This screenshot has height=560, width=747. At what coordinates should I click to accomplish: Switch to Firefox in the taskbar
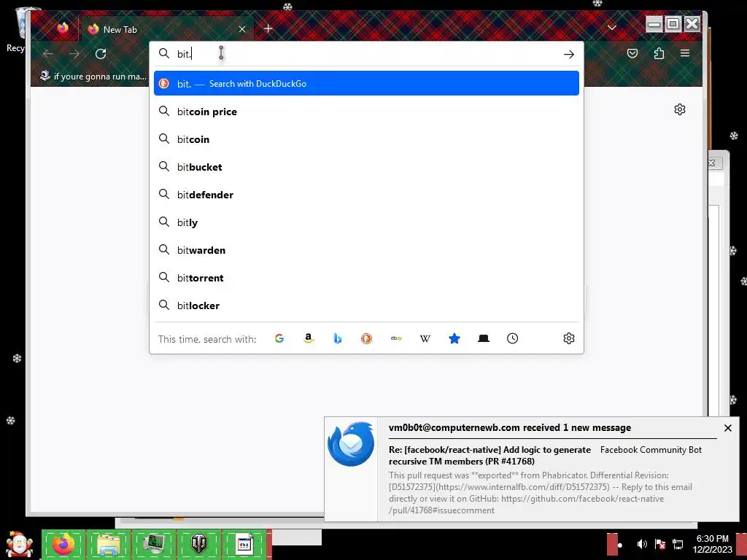tap(63, 544)
